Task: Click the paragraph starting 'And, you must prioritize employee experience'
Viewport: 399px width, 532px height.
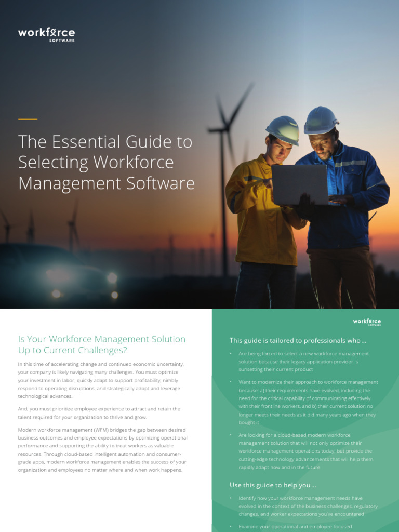Action: 99,413
